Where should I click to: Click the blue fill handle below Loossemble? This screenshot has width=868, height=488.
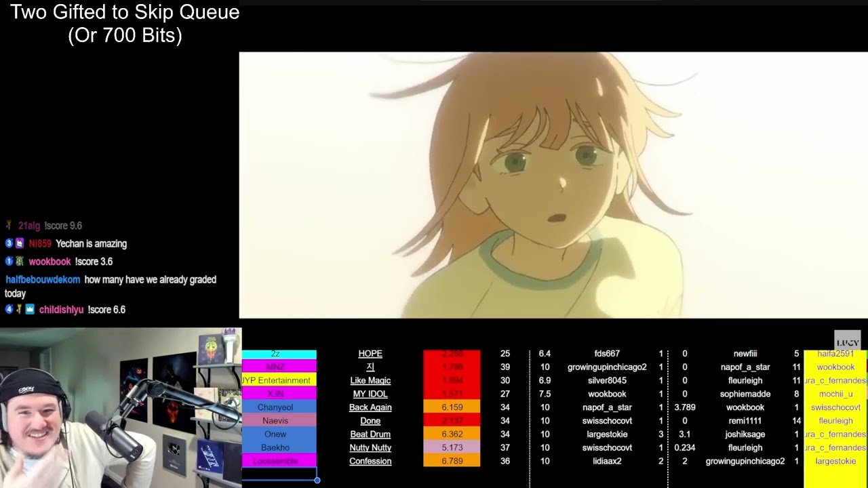[317, 481]
